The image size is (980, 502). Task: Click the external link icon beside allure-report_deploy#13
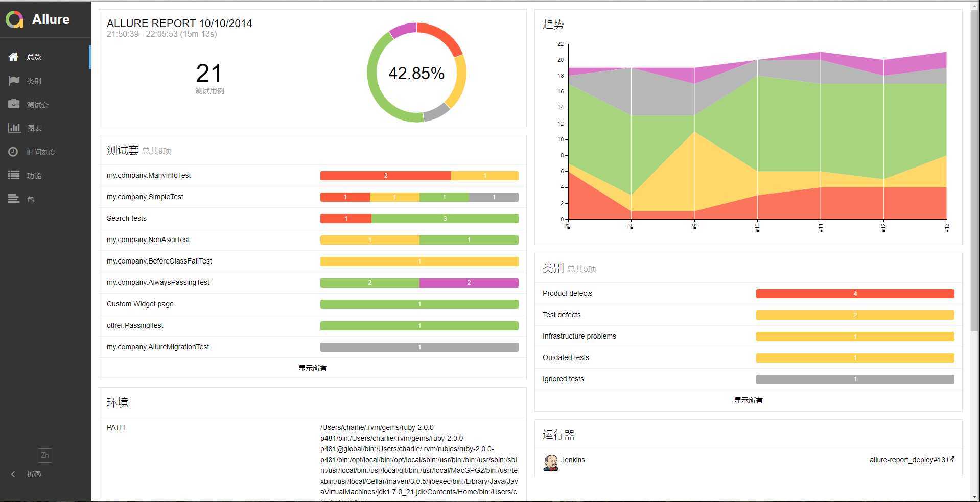(951, 459)
